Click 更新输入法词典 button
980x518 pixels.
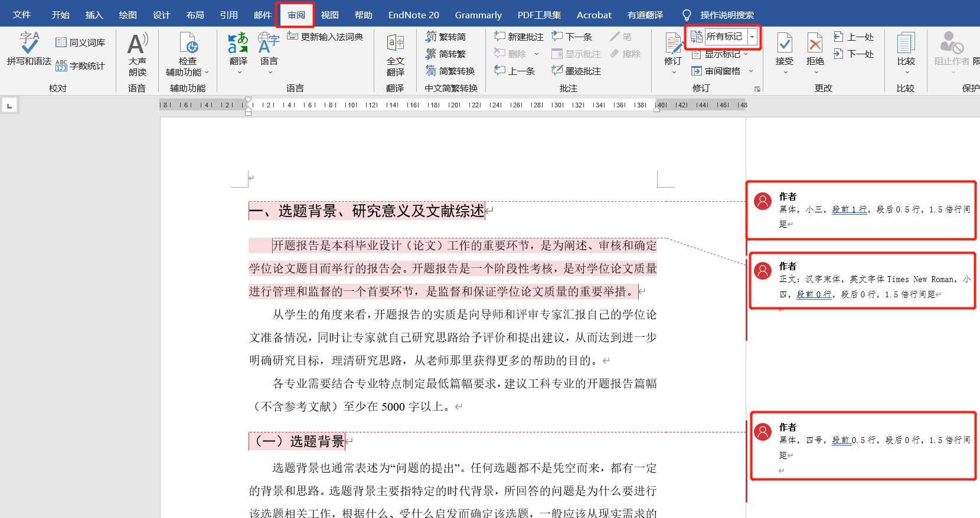click(x=325, y=37)
